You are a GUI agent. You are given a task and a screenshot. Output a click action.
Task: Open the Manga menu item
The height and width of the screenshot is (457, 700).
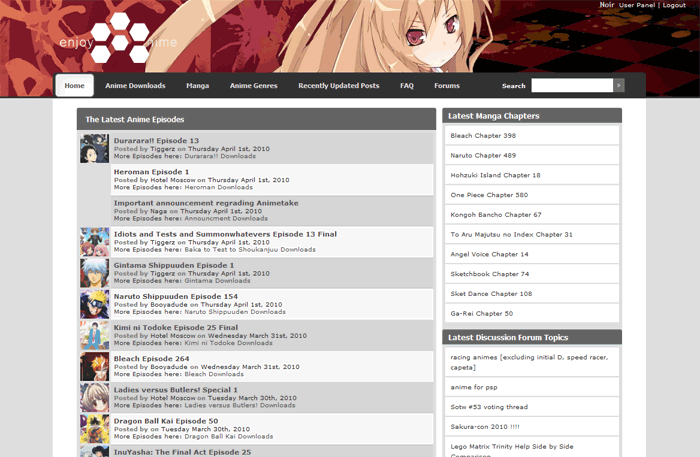click(197, 86)
